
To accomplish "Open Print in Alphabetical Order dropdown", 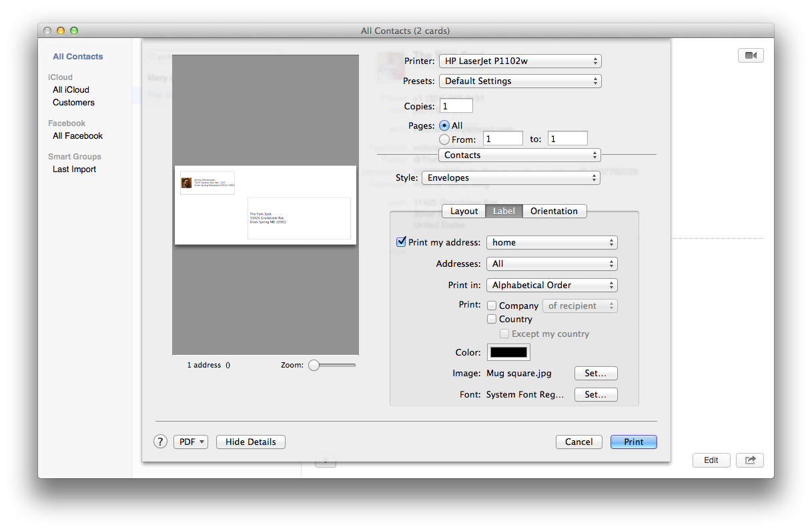I will 552,286.
